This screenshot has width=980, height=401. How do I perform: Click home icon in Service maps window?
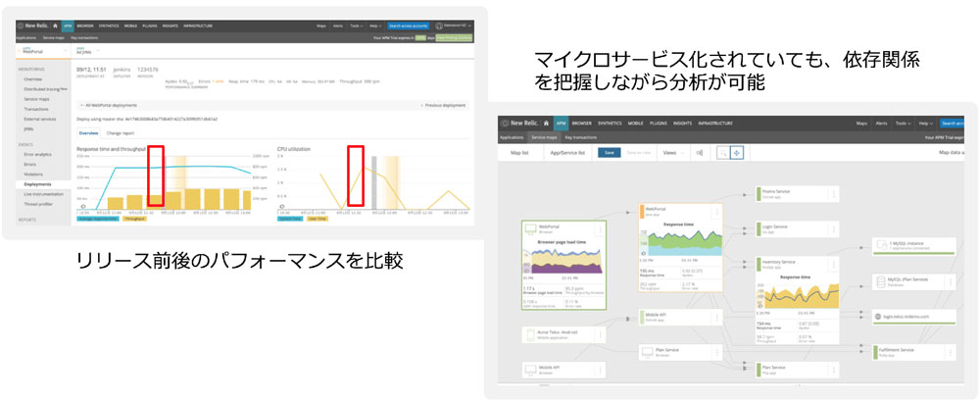point(546,124)
